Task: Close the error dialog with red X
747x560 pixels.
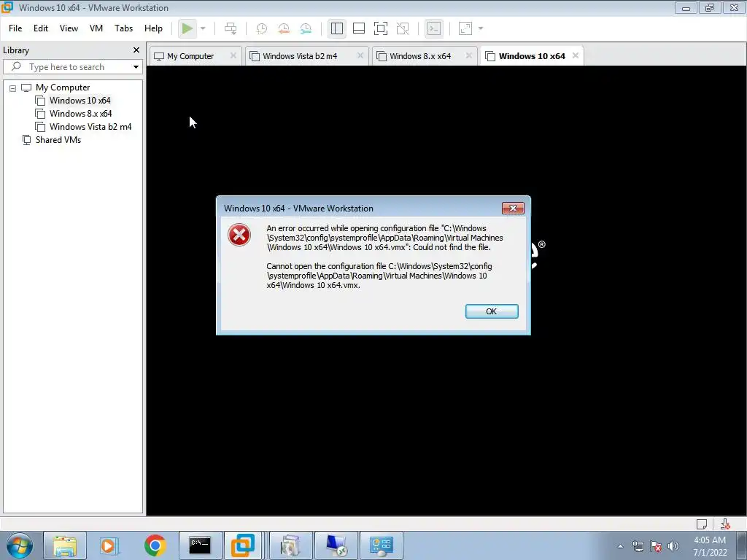Action: pos(513,208)
